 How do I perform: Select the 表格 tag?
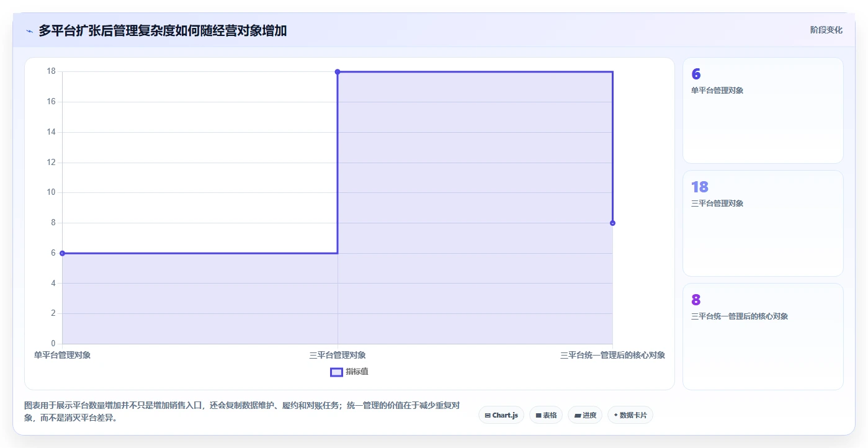546,415
